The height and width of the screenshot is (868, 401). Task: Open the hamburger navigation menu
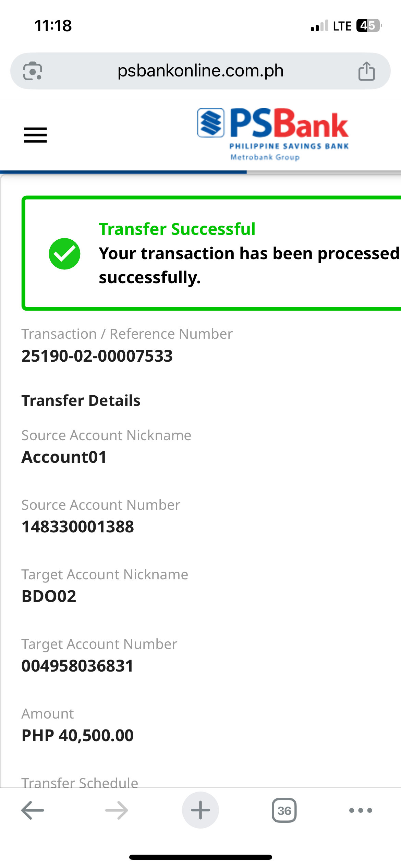coord(35,135)
